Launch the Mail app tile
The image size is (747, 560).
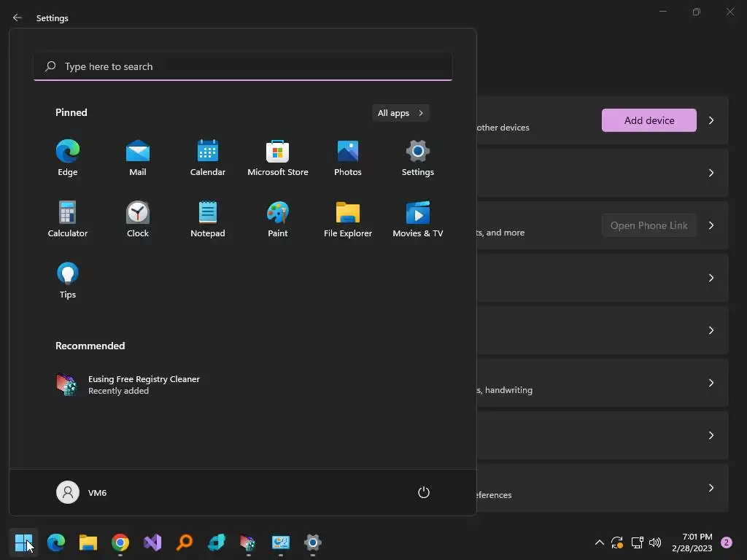[138, 158]
